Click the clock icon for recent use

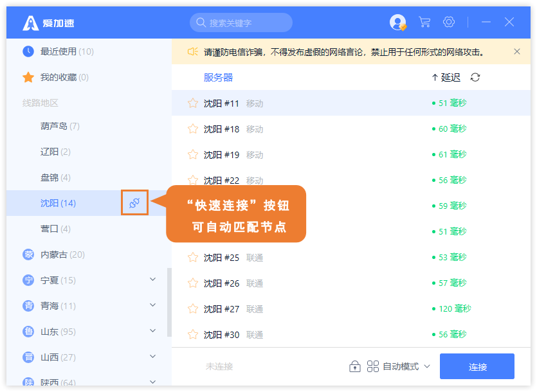[28, 51]
